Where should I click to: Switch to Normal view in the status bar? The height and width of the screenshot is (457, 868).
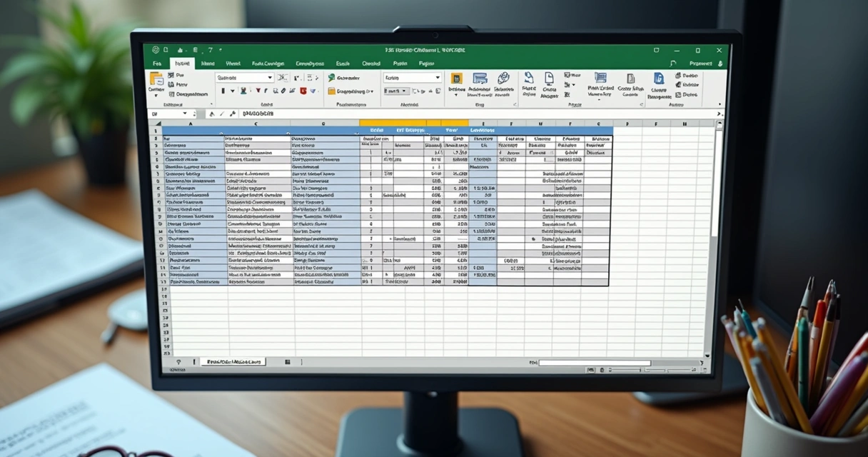590,370
